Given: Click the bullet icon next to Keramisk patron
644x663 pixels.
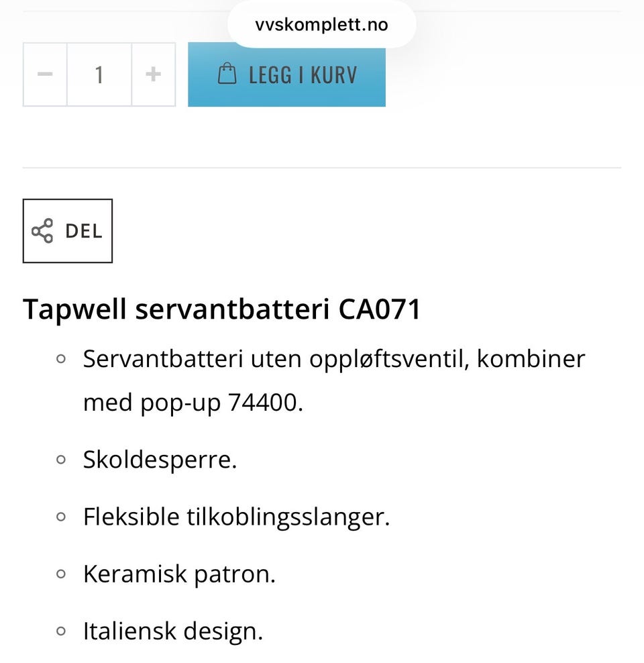Looking at the screenshot, I should pyautogui.click(x=61, y=572).
